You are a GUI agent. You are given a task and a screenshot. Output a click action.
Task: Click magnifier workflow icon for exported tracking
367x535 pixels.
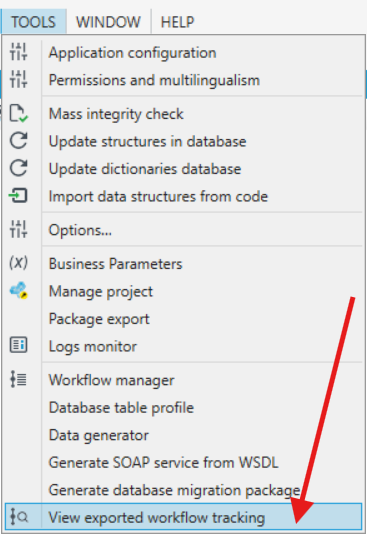tap(18, 517)
